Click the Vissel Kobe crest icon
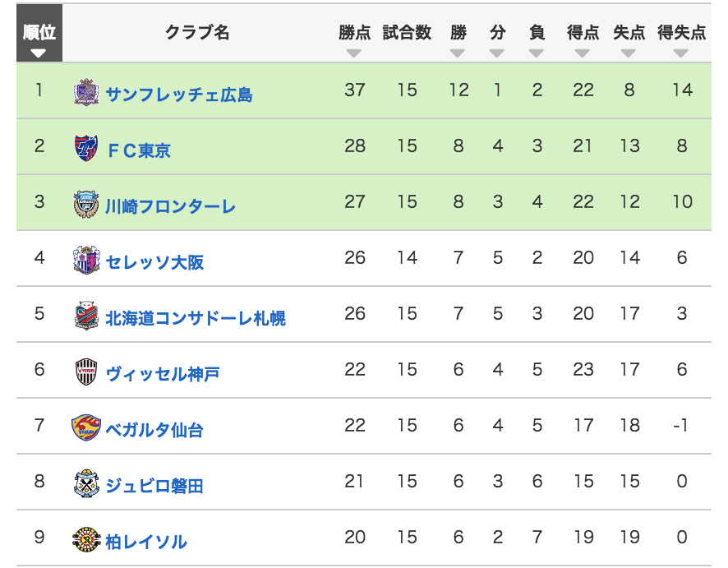Viewport: 728px width, 568px height. [x=86, y=372]
